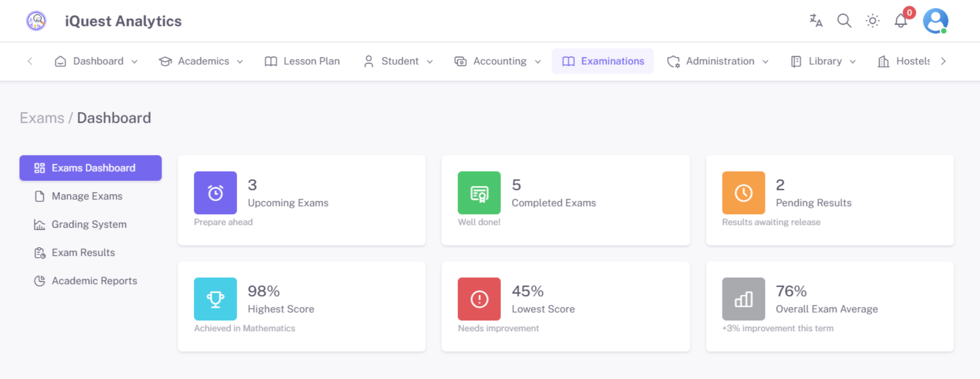
Task: Click the Exams breadcrumb link
Action: [42, 118]
